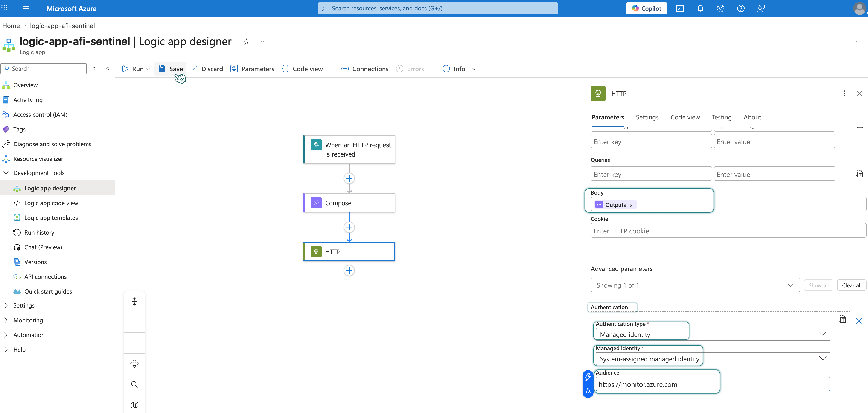868x413 pixels.
Task: Open Cloud Shell from the top bar
Action: click(680, 9)
